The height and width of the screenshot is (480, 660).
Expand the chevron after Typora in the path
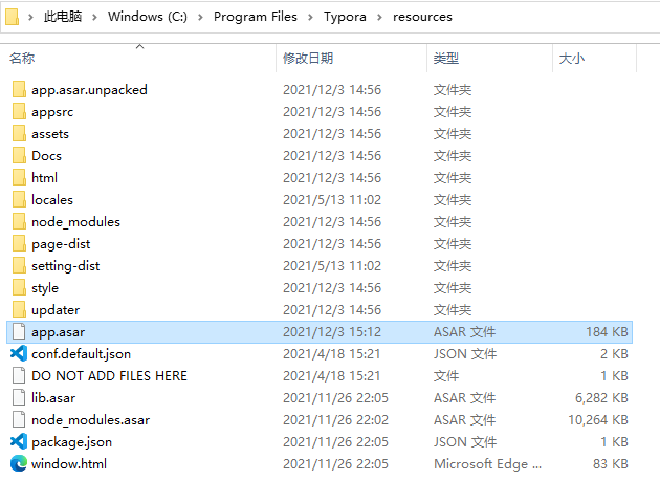(379, 17)
